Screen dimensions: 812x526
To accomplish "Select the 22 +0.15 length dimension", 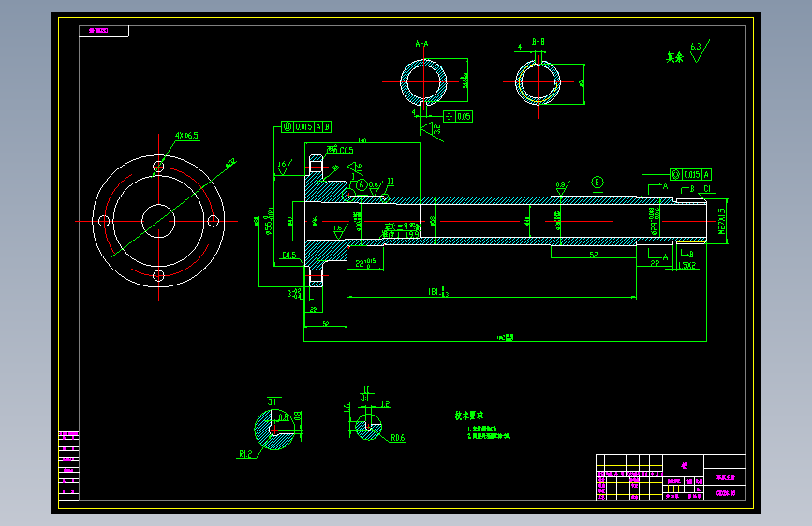I will pos(365,263).
